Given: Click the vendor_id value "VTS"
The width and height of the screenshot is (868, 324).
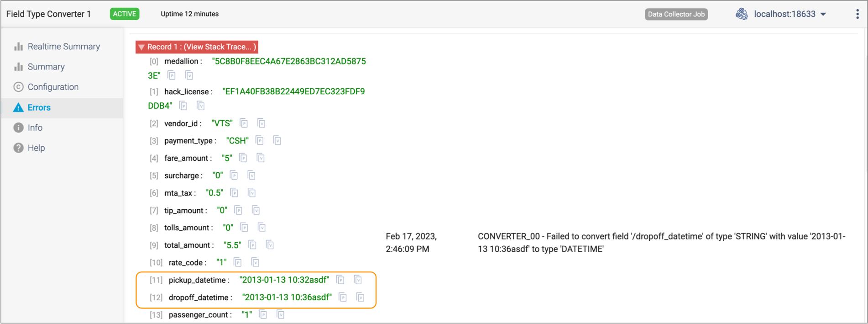Looking at the screenshot, I should click(222, 123).
